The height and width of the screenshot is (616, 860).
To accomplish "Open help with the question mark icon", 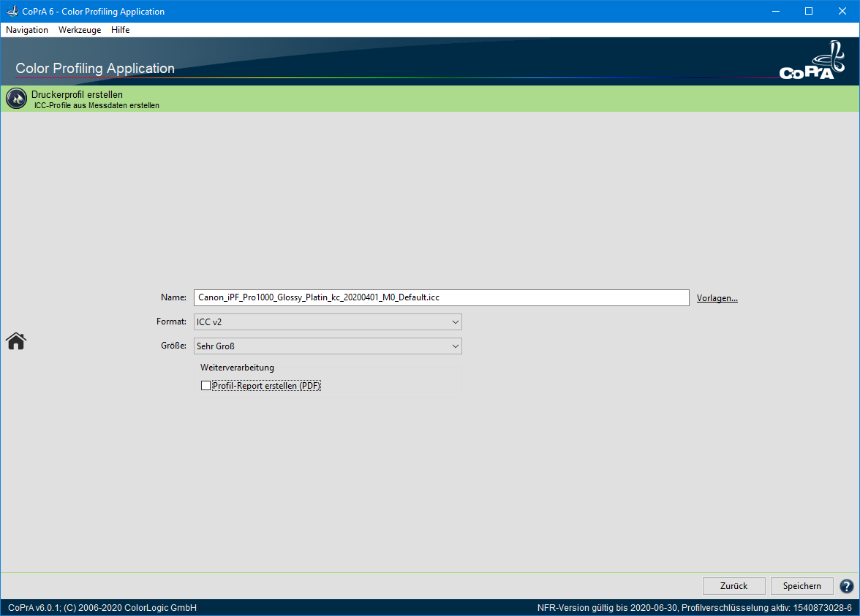I will [x=846, y=586].
